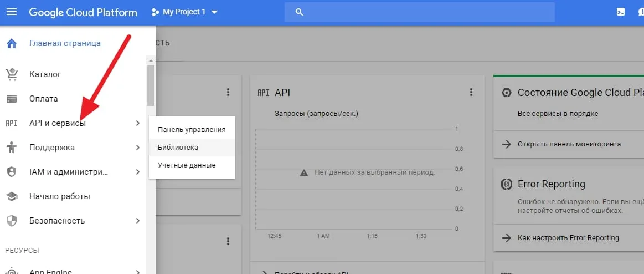The image size is (644, 274).
Task: Open Поддержка menu item
Action: (52, 148)
